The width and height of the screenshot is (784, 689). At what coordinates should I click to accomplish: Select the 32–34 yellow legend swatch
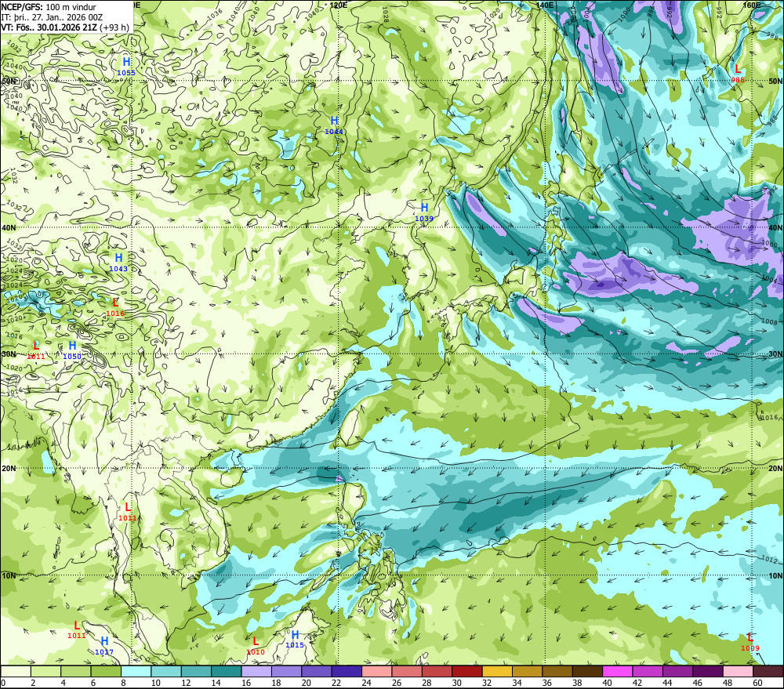coord(497,671)
